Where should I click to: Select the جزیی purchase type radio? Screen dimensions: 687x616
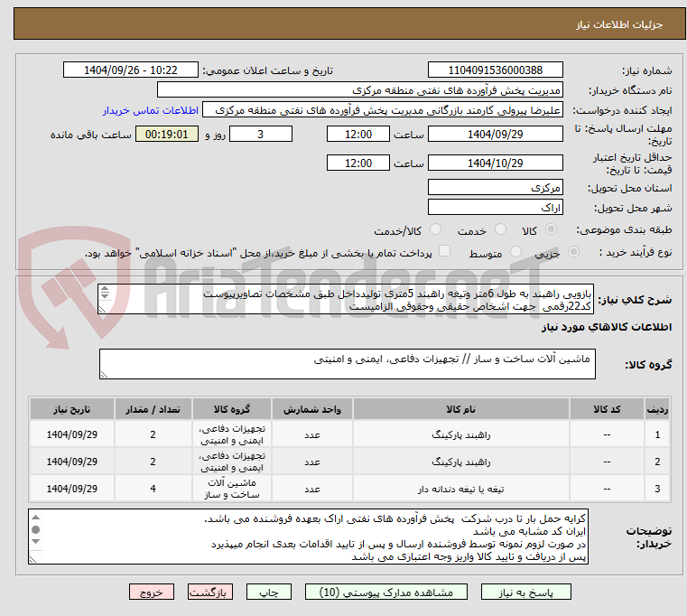(x=573, y=252)
